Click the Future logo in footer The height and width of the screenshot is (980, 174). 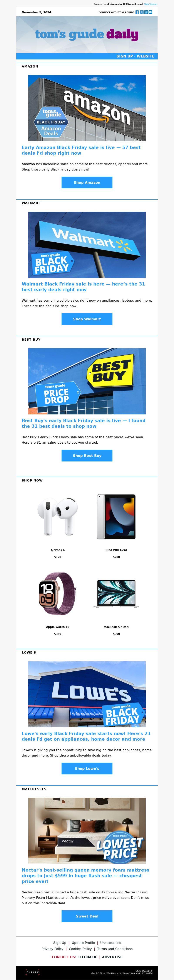[x=33, y=972]
